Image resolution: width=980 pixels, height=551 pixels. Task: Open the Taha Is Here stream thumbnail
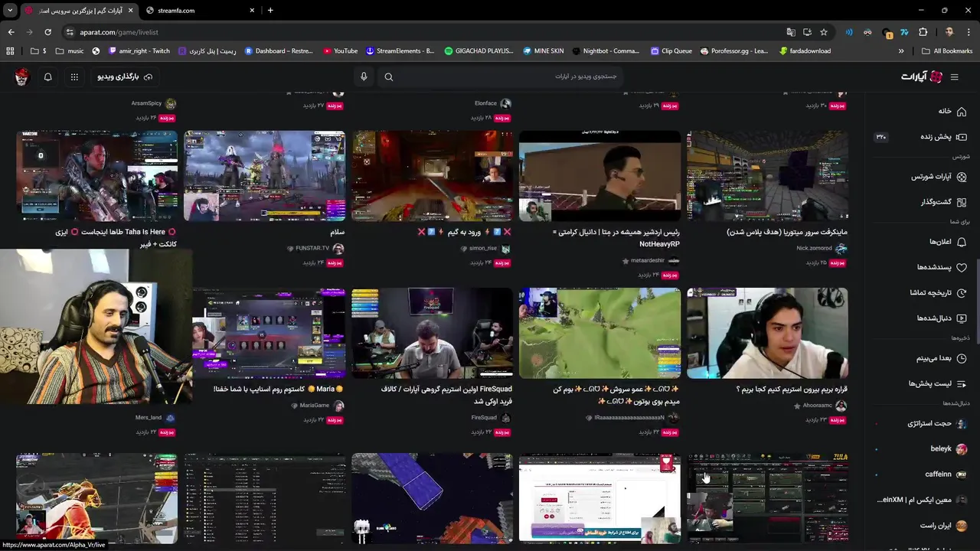(96, 175)
